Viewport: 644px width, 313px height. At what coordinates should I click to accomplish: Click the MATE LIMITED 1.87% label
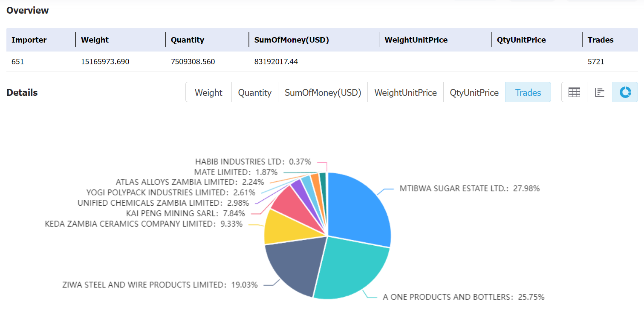click(236, 172)
